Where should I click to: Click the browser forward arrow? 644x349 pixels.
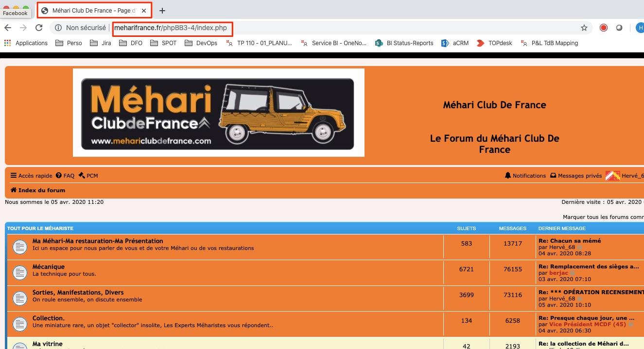(x=23, y=28)
